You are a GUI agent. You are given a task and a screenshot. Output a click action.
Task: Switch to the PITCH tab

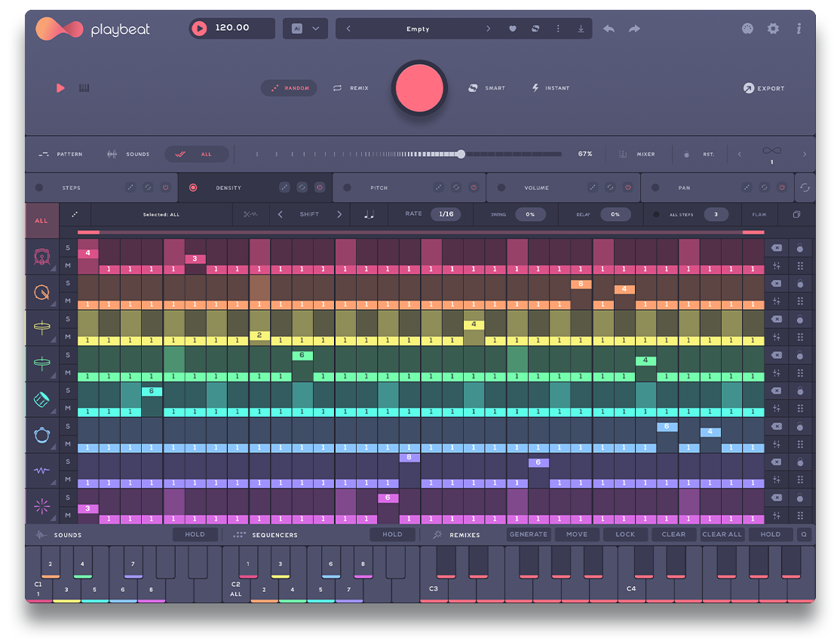378,187
